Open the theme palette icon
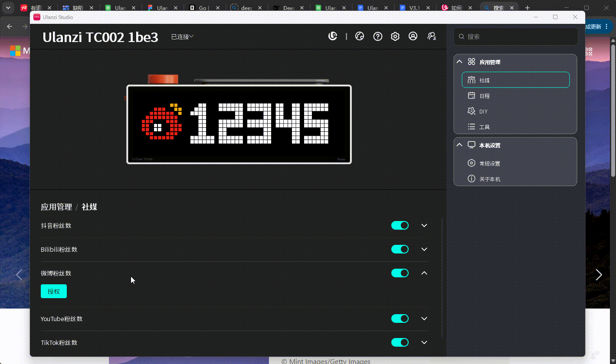The width and height of the screenshot is (616, 364). (x=360, y=36)
